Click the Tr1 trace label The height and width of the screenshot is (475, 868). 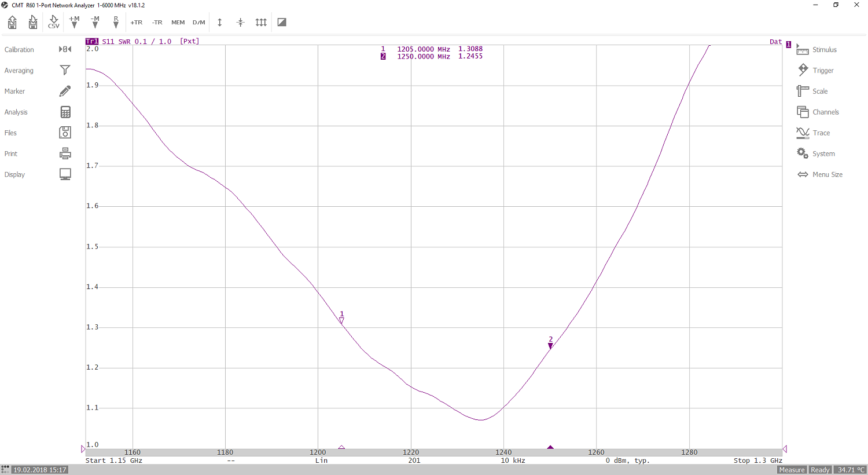click(92, 42)
